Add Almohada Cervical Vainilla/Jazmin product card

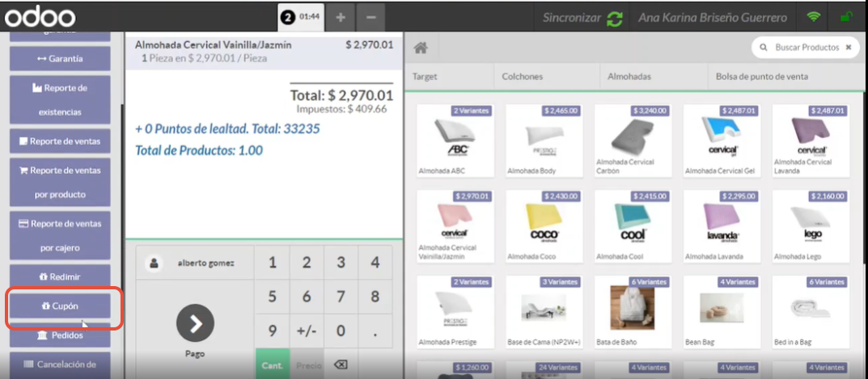[455, 226]
